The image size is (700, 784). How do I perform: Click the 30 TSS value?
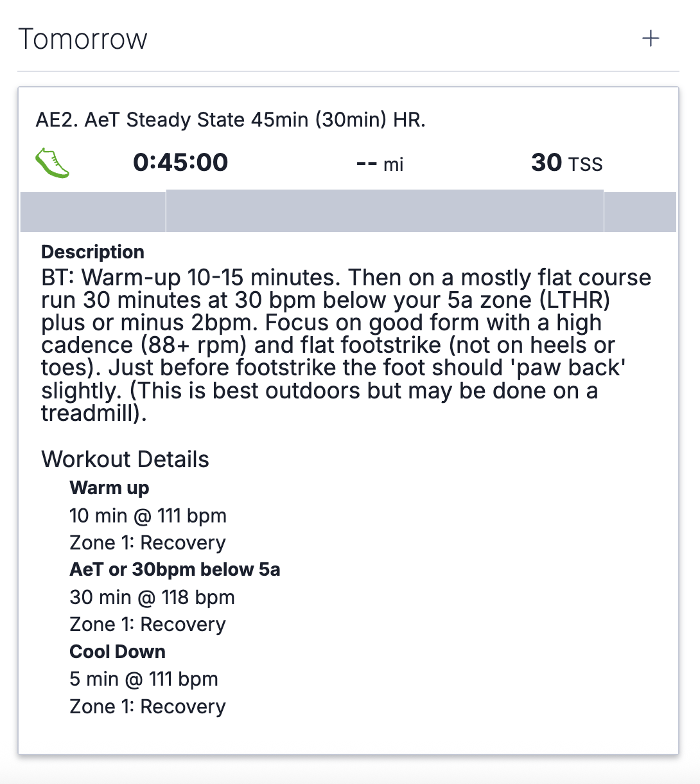[x=566, y=163]
